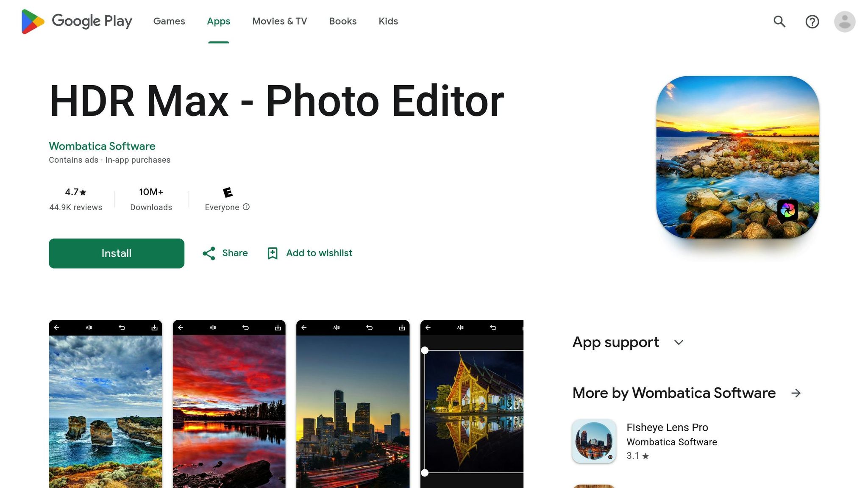Screen dimensions: 868x488
Task: Click the Share label
Action: 235,253
